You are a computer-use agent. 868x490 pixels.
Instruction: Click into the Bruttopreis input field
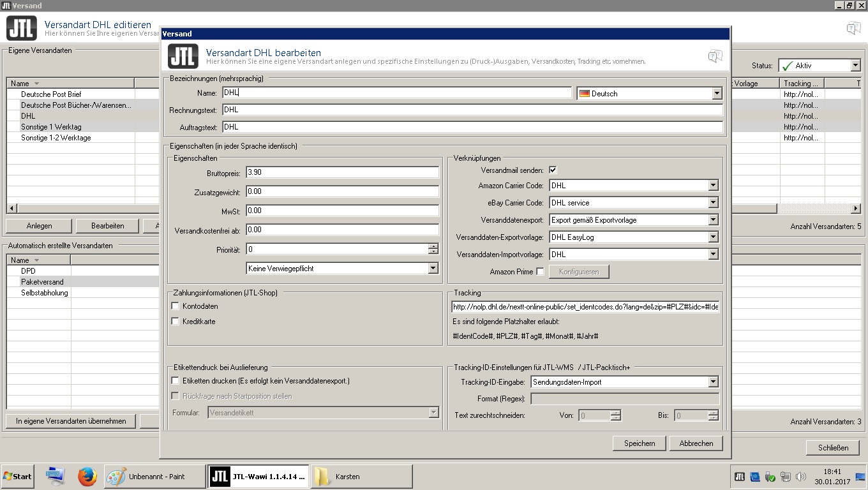(x=341, y=172)
